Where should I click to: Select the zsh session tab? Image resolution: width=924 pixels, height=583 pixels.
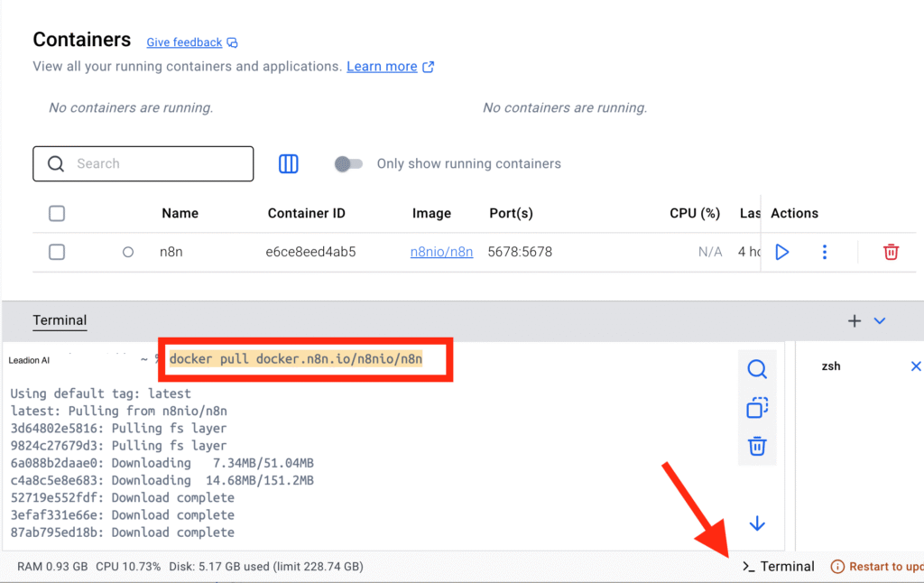coord(830,366)
